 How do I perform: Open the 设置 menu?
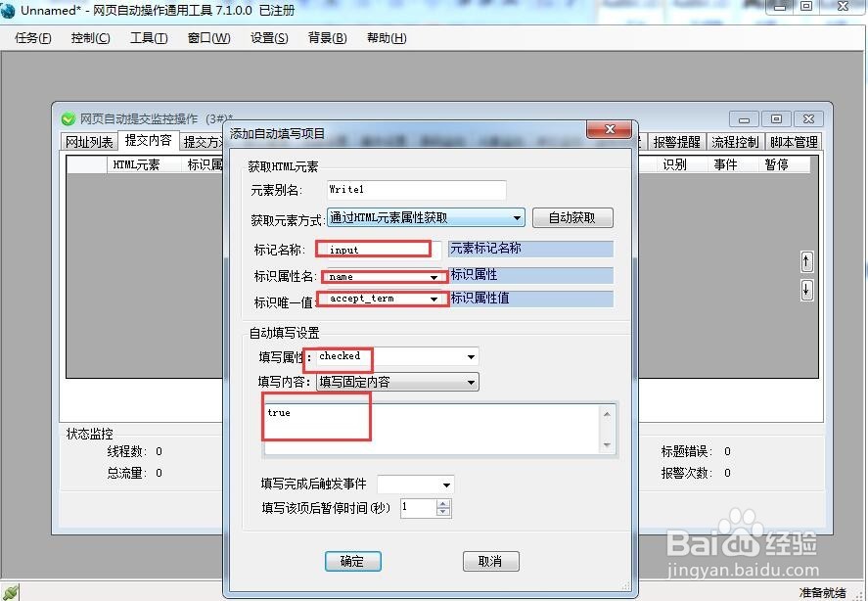(x=267, y=38)
